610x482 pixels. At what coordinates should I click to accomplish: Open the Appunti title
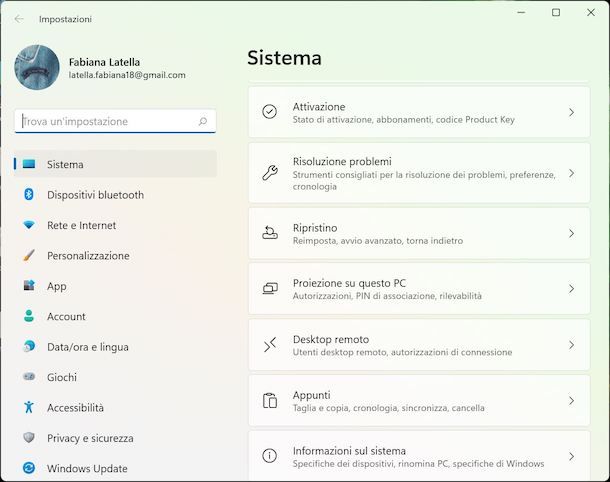(312, 395)
